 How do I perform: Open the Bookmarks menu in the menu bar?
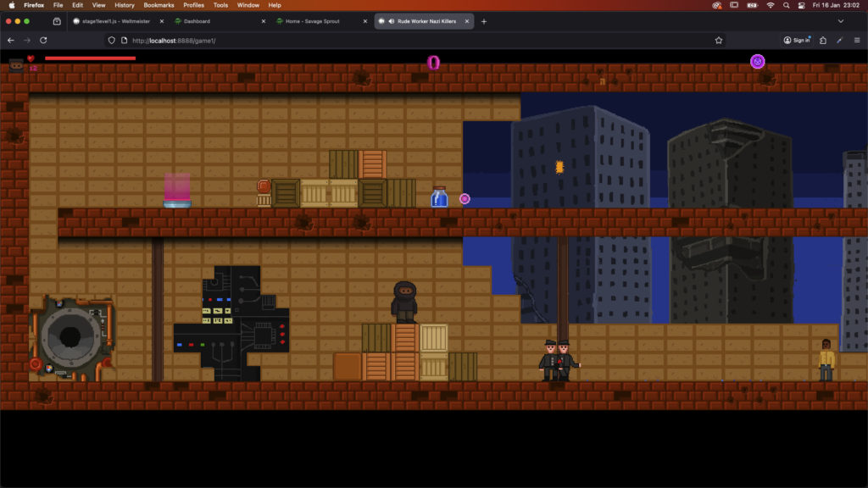click(159, 5)
